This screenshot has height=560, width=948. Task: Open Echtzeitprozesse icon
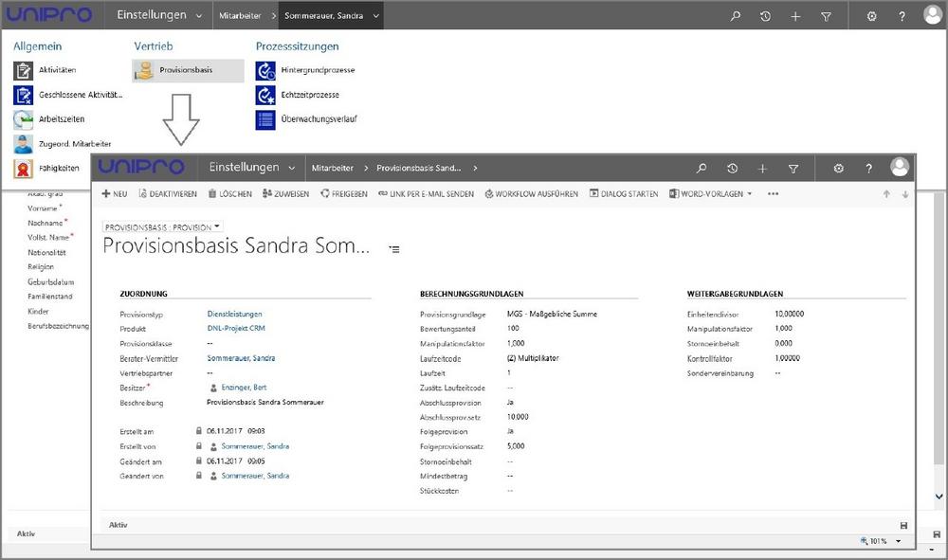(x=265, y=96)
